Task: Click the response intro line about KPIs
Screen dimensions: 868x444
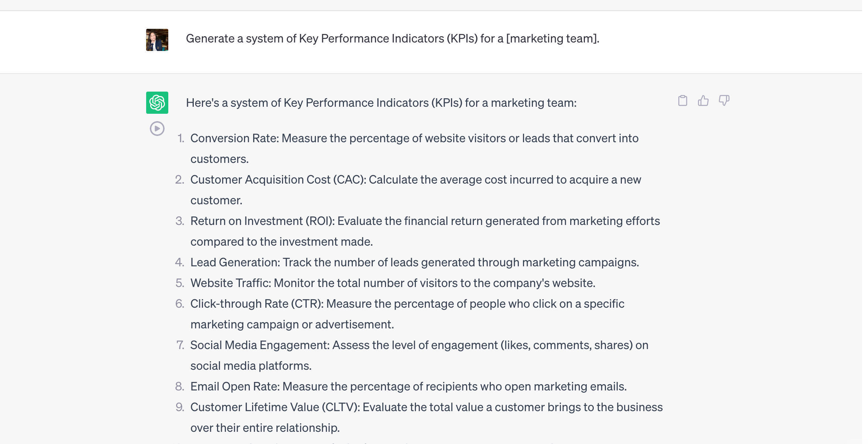Action: coord(381,103)
